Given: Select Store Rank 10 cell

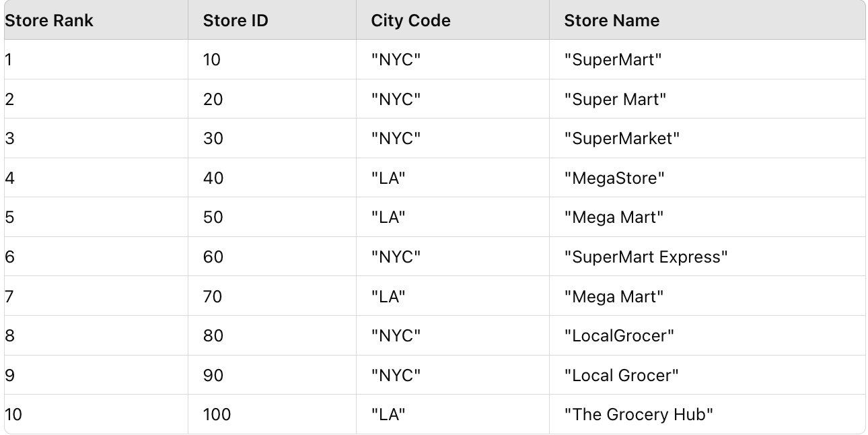Looking at the screenshot, I should 13,415.
